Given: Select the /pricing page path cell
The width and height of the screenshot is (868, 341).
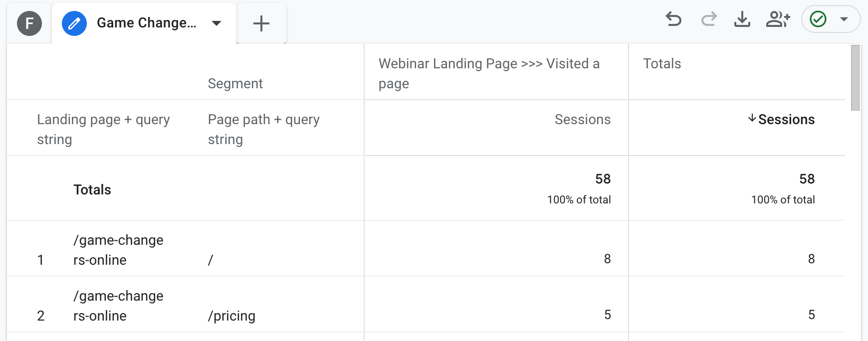Looking at the screenshot, I should point(231,316).
